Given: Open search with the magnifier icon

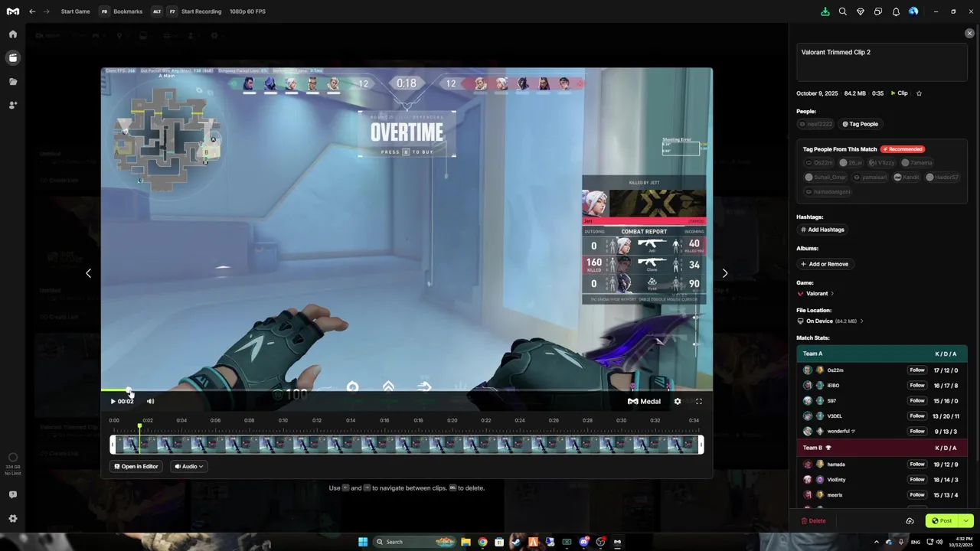Looking at the screenshot, I should (842, 11).
